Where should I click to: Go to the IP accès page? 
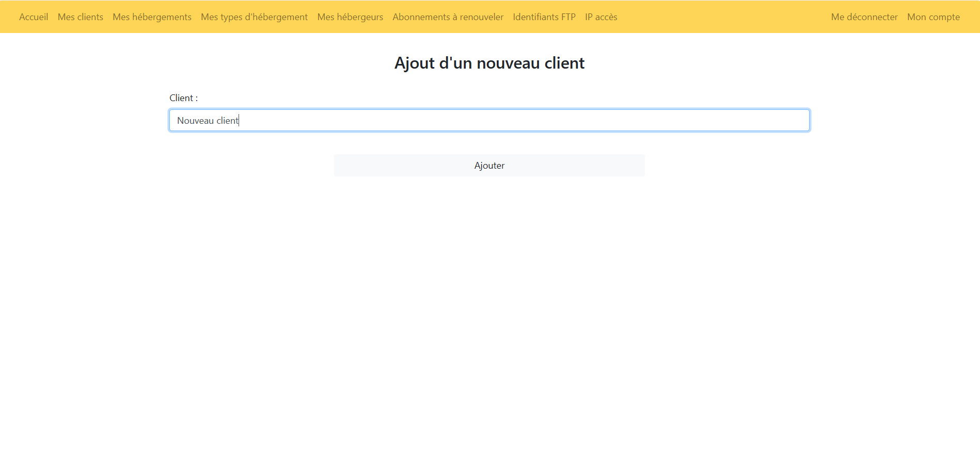click(x=601, y=17)
